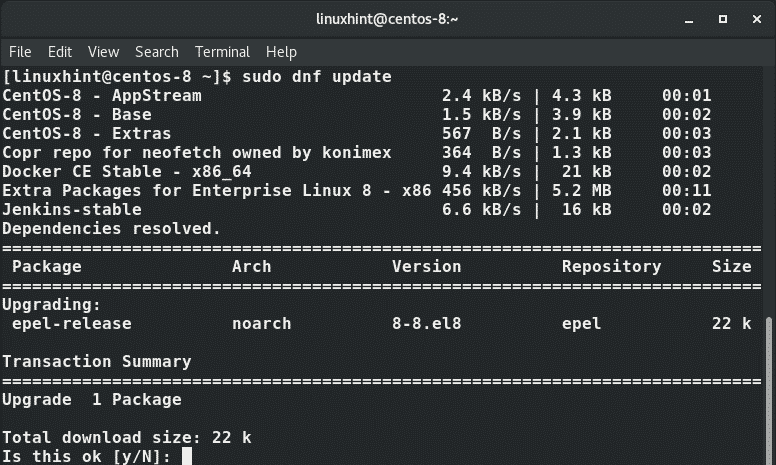Viewport: 776px width, 465px height.
Task: Open the Edit menu
Action: 60,52
